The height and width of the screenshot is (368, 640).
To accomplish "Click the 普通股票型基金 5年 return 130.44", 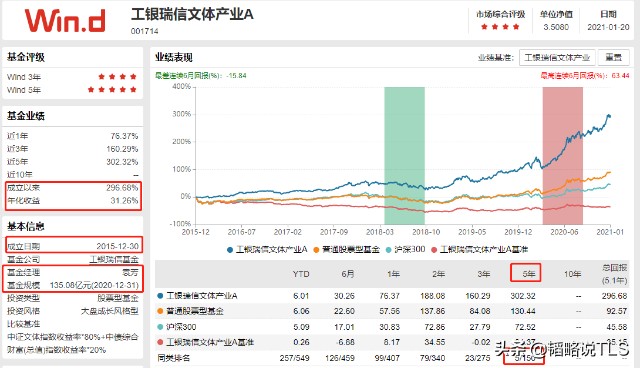I will point(523,311).
